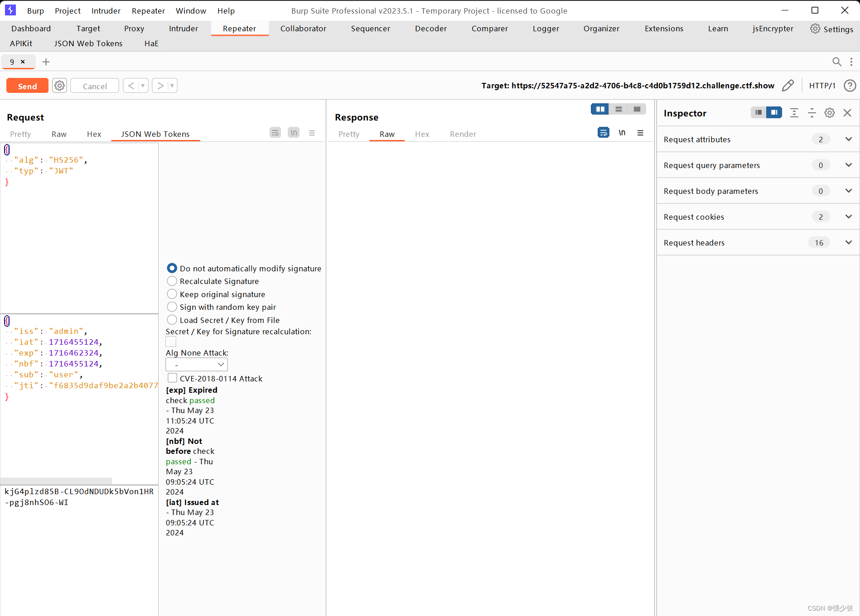This screenshot has width=860, height=616.
Task: Open Repeater help question mark icon
Action: (850, 86)
